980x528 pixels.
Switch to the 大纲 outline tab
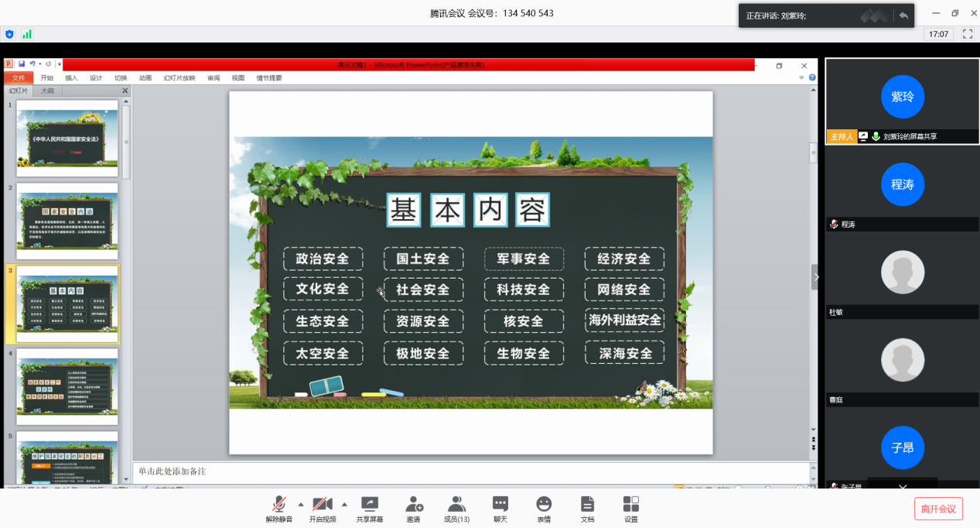click(46, 90)
